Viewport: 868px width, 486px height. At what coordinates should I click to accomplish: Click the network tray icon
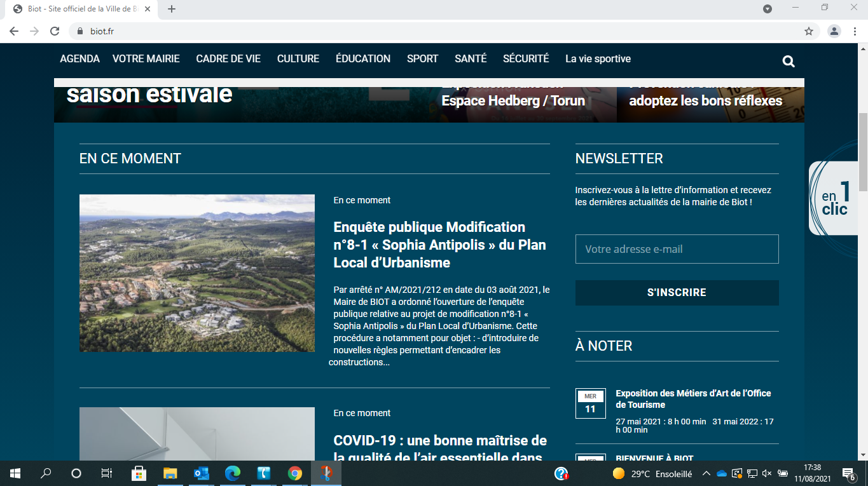[752, 473]
